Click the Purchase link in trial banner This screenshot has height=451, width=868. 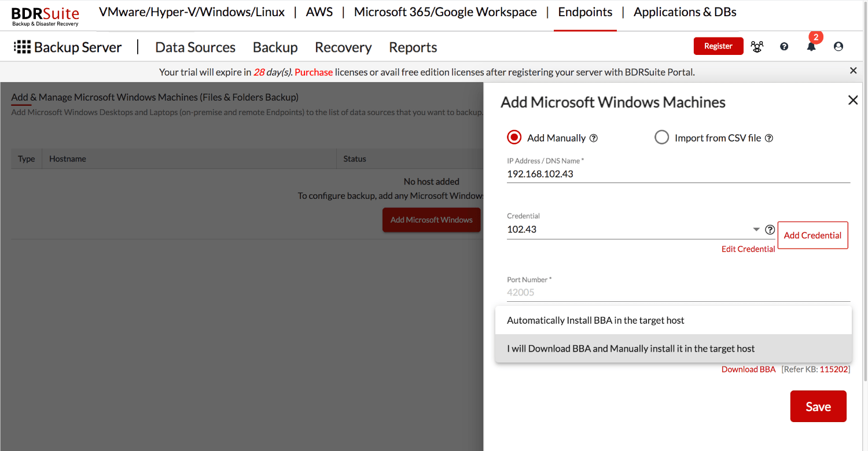pyautogui.click(x=314, y=72)
